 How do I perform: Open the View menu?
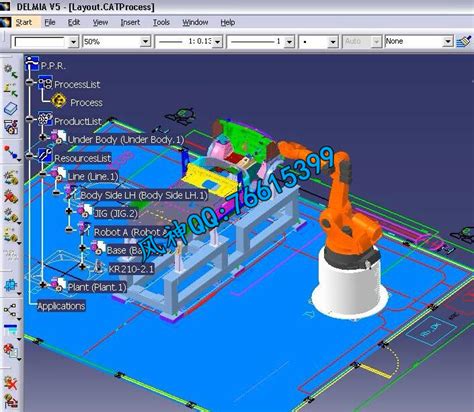click(100, 22)
